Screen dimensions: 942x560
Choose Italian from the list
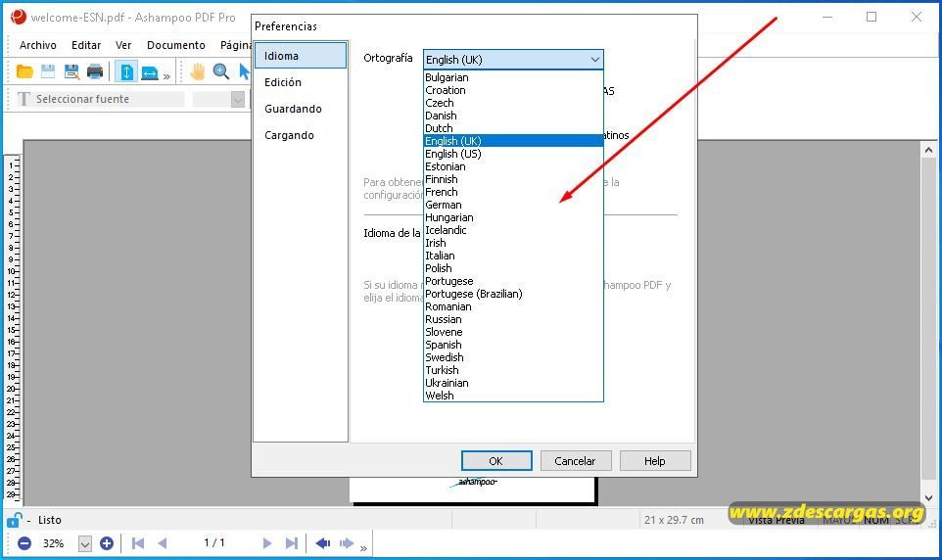[x=513, y=256]
